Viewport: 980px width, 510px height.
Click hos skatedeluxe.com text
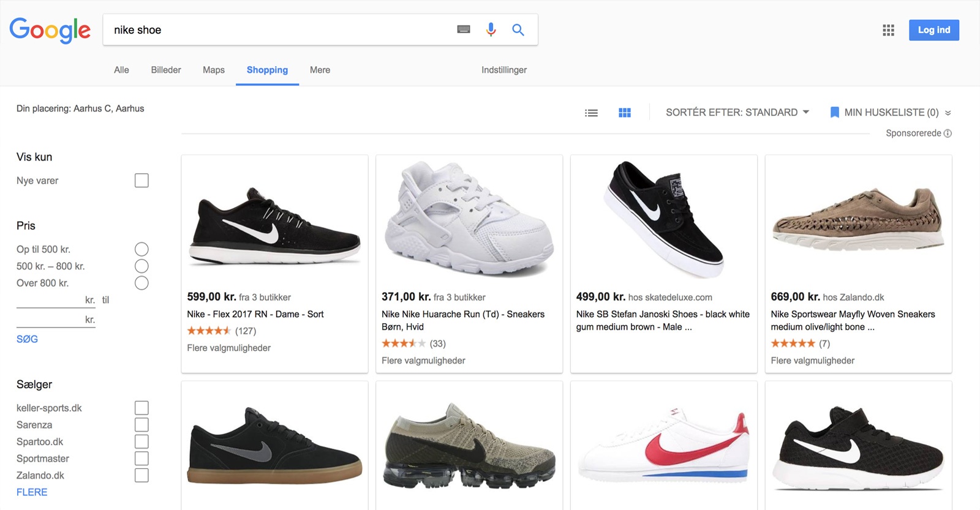(670, 298)
